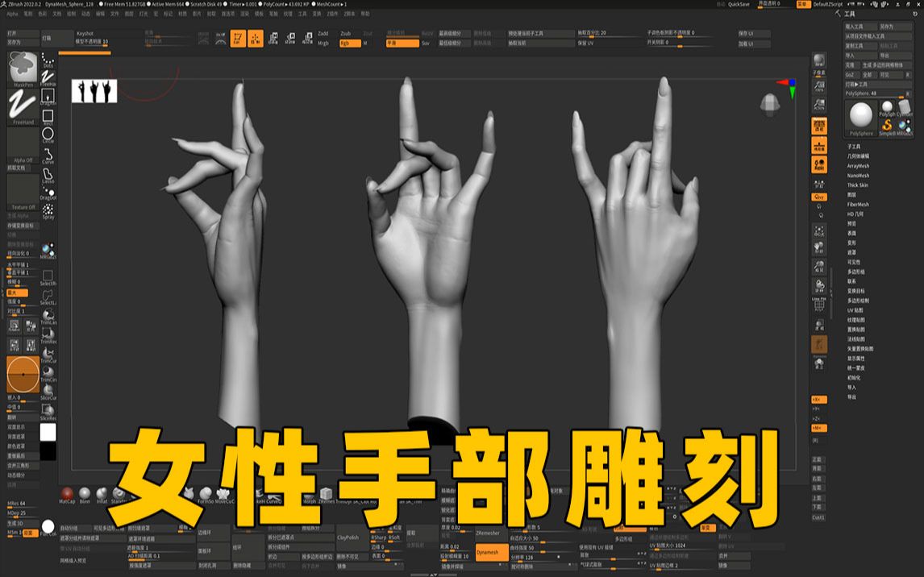Choose the Rect stroke icon
Screen dimensions: 924x577
point(48,117)
